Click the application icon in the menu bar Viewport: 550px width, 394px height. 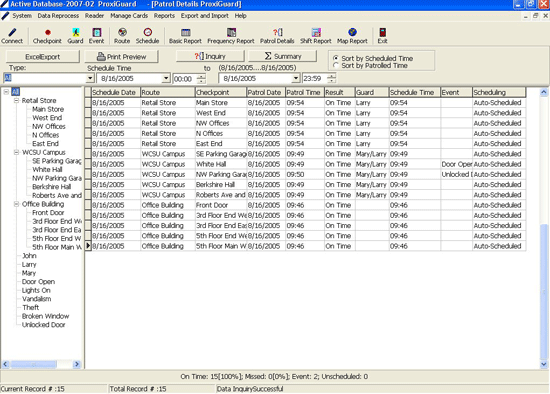(5, 16)
